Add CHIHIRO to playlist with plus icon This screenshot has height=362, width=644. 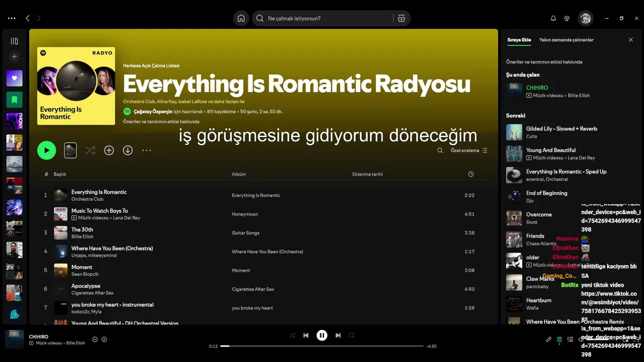pos(105,339)
